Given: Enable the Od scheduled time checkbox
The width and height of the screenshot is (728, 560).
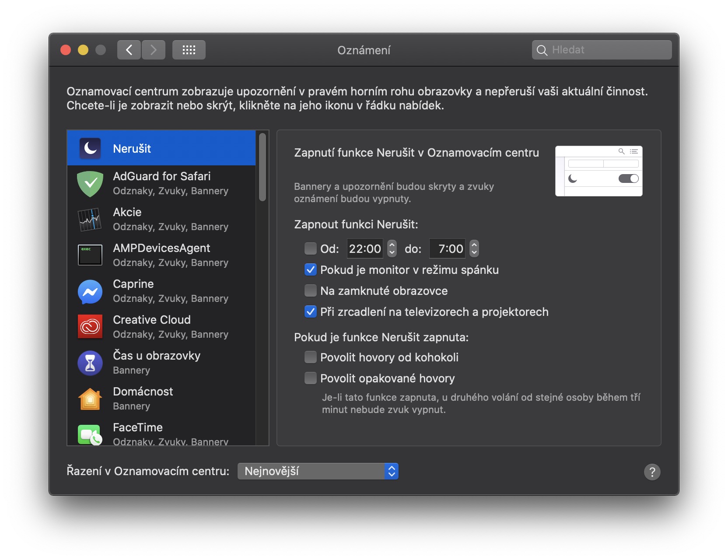Looking at the screenshot, I should (310, 248).
